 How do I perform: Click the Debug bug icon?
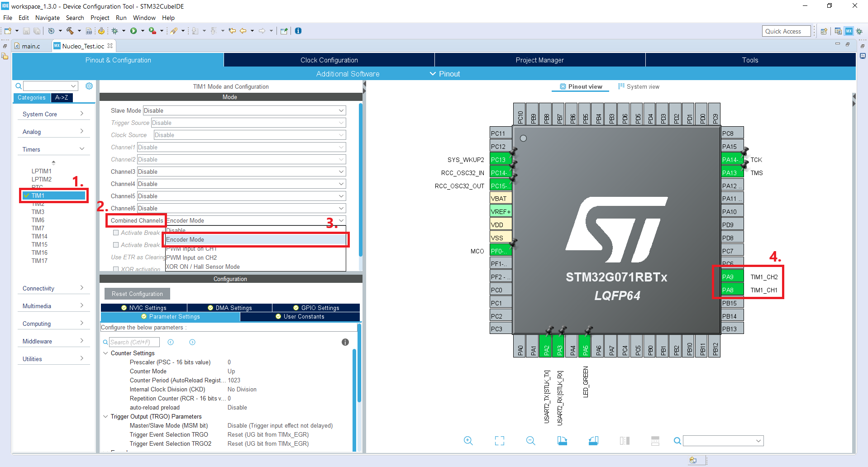115,31
